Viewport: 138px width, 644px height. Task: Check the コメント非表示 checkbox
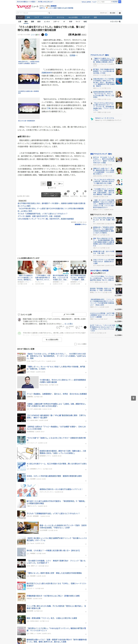pyautogui.click(x=75, y=344)
